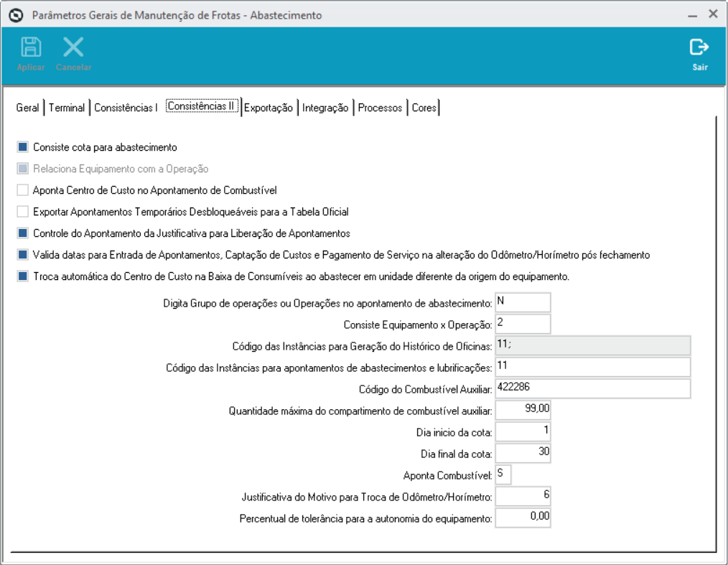Minimize the parameters window
The height and width of the screenshot is (565, 728).
tap(692, 15)
